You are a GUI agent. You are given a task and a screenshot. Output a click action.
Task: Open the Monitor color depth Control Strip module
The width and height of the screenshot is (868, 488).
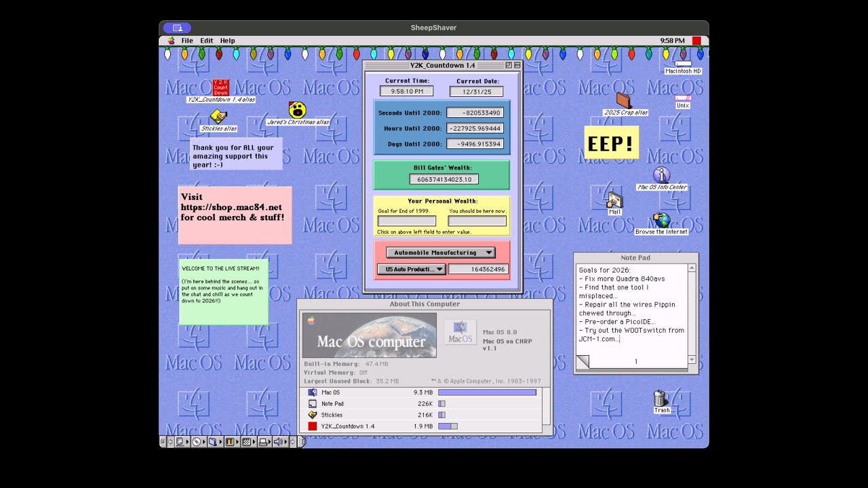pyautogui.click(x=233, y=442)
